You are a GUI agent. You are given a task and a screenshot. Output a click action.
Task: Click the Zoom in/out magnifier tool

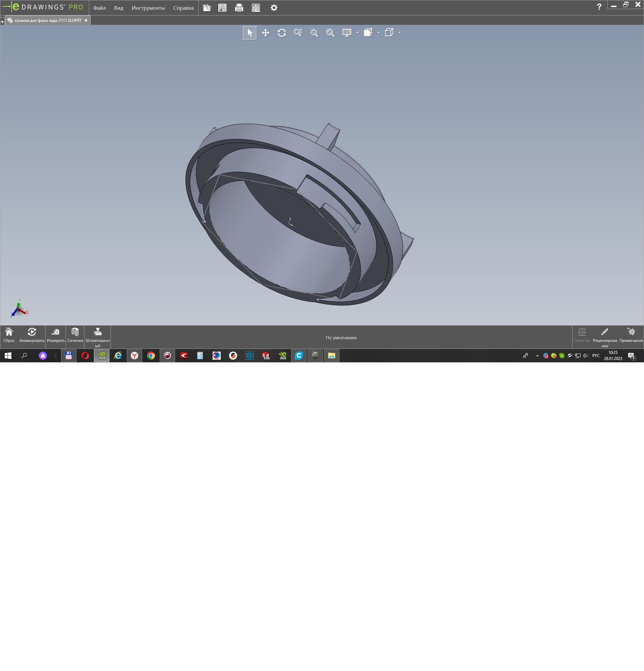pyautogui.click(x=298, y=33)
